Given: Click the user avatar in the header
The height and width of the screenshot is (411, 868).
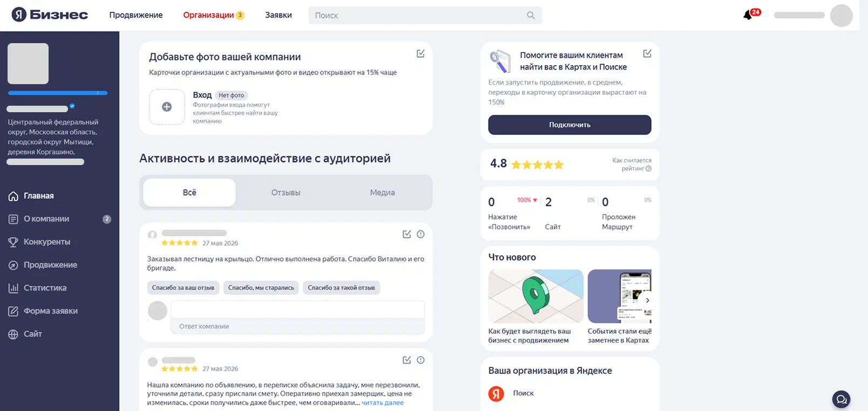Looking at the screenshot, I should click(841, 15).
